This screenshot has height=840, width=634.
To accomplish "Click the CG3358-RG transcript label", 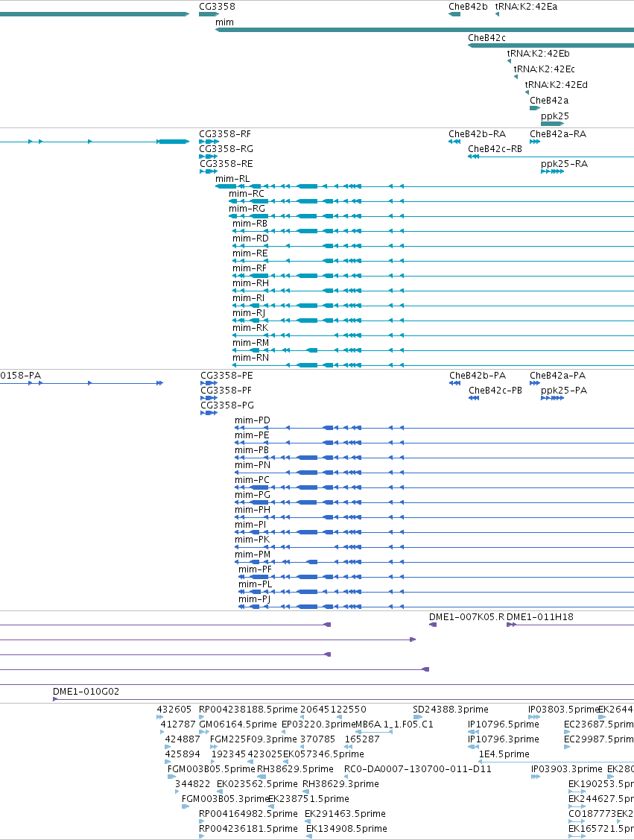I will [226, 149].
